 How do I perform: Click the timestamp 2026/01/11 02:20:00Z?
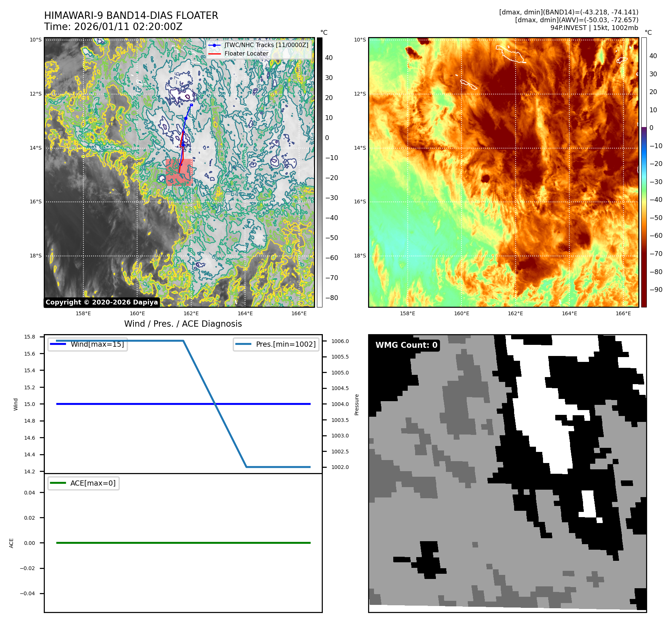[x=128, y=27]
